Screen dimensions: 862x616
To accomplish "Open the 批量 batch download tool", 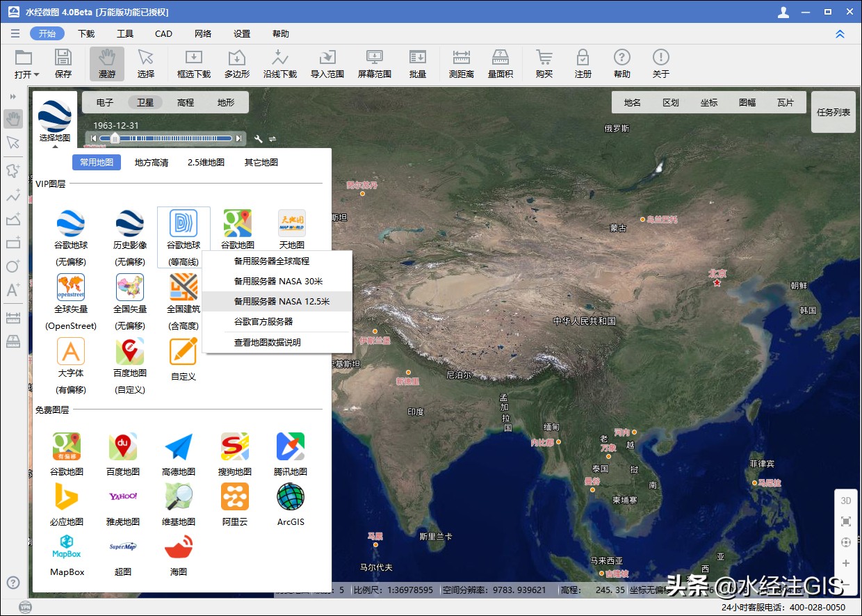I will pos(418,63).
